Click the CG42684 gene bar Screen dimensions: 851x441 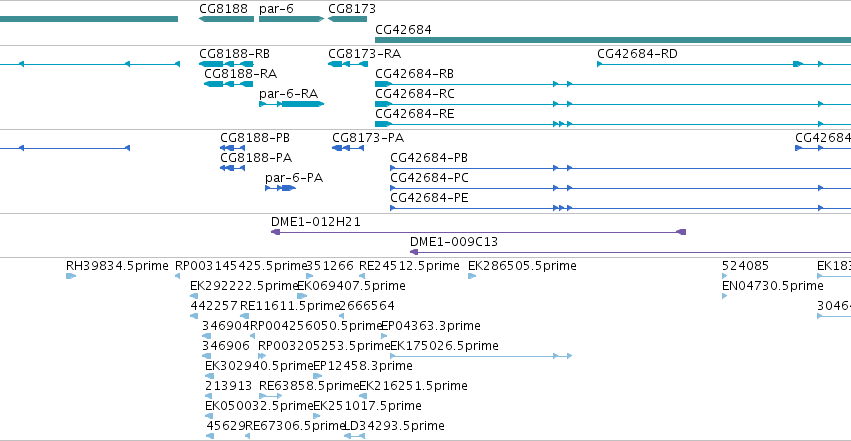[x=613, y=40]
